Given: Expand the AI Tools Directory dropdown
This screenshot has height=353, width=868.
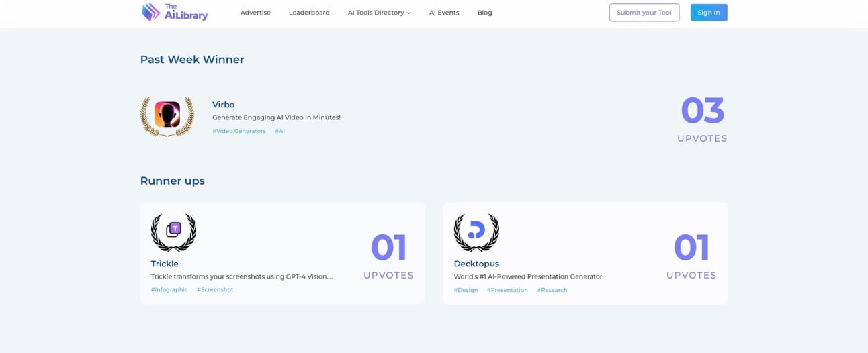Looking at the screenshot, I should (379, 13).
